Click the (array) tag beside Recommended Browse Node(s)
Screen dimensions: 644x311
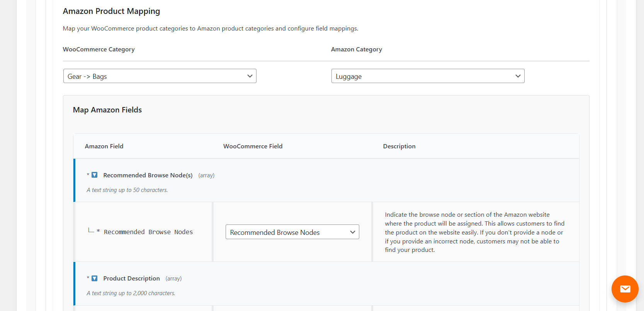[206, 175]
